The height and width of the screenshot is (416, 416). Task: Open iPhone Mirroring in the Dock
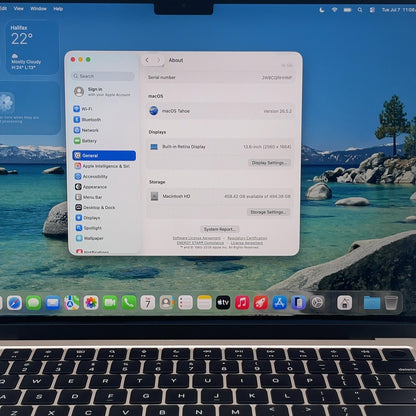point(298,303)
